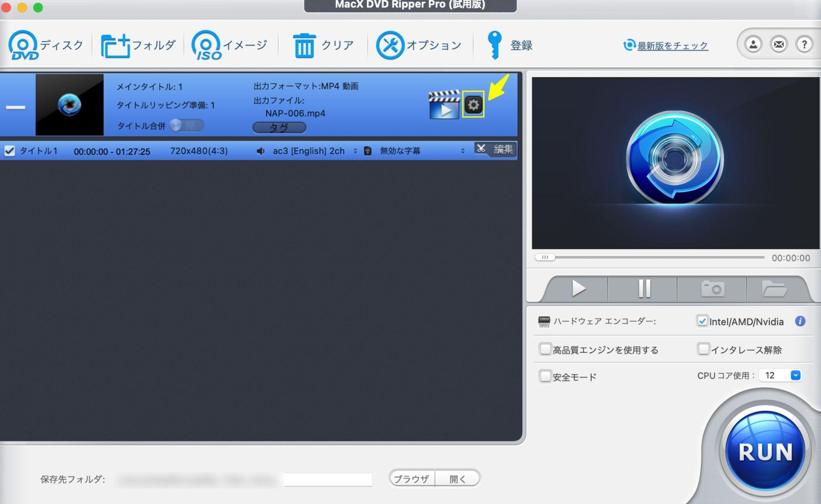The height and width of the screenshot is (504, 821).
Task: Open 無効な字幕 subtitle dropdown
Action: pyautogui.click(x=422, y=151)
